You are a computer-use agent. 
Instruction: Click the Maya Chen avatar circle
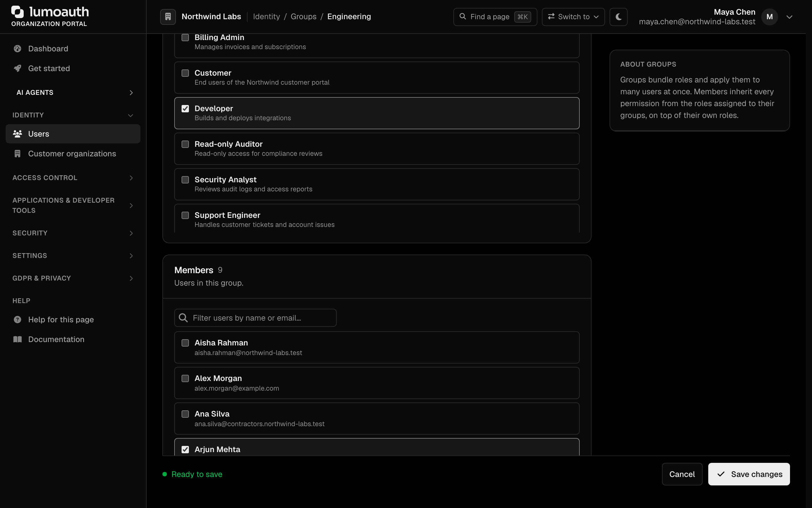(769, 17)
